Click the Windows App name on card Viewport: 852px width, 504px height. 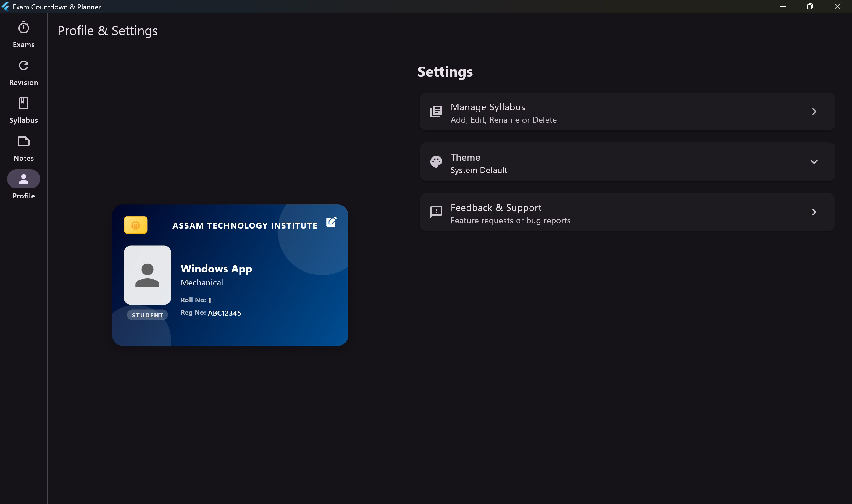pyautogui.click(x=216, y=269)
